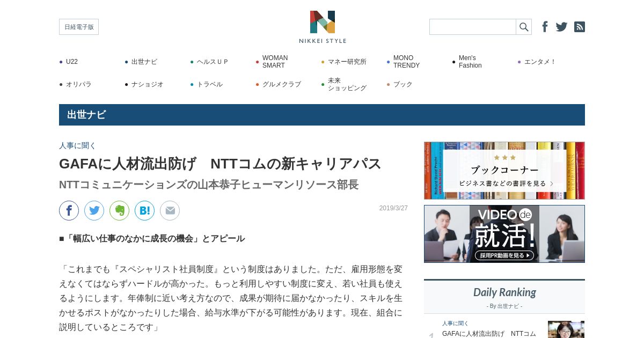Click the ブックコーナー banner
Screen dimensions: 644x338
[x=504, y=171]
